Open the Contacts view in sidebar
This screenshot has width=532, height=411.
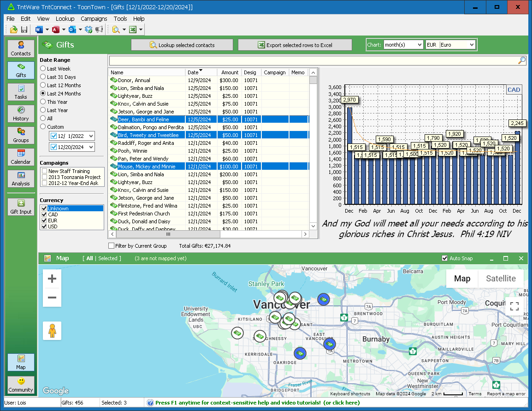[x=21, y=48]
